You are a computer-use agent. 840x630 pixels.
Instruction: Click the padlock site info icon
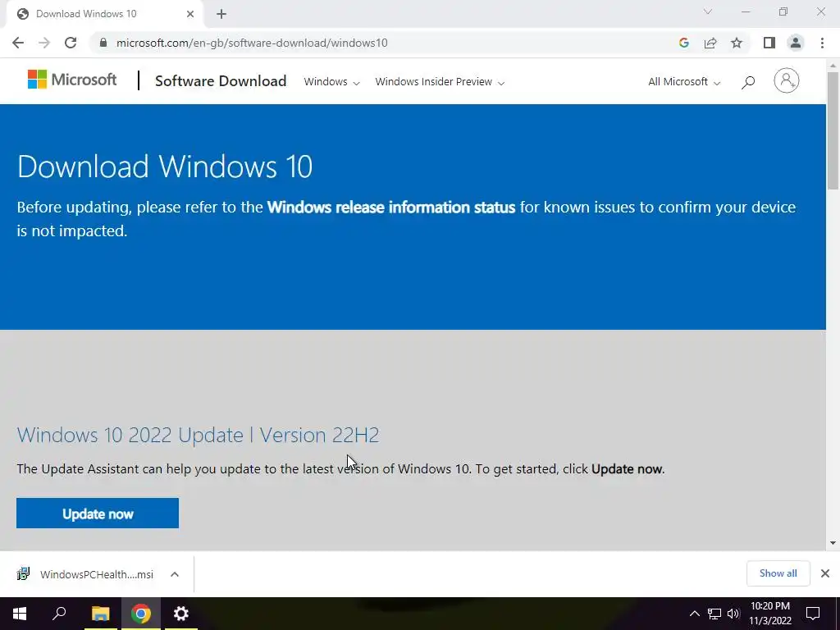pyautogui.click(x=103, y=43)
